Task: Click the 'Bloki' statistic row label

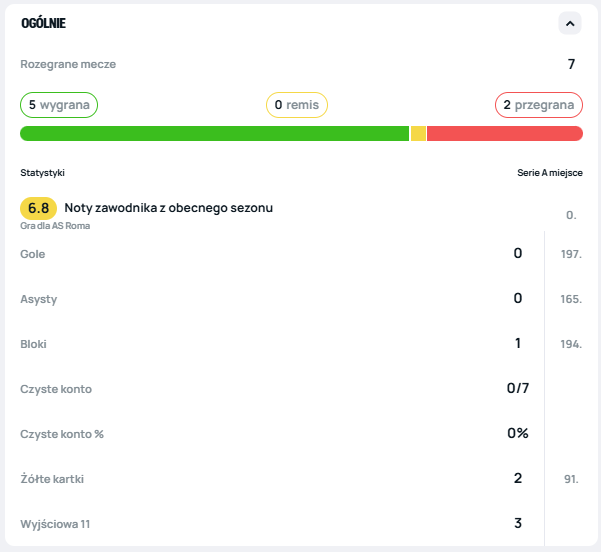Action: pos(34,344)
